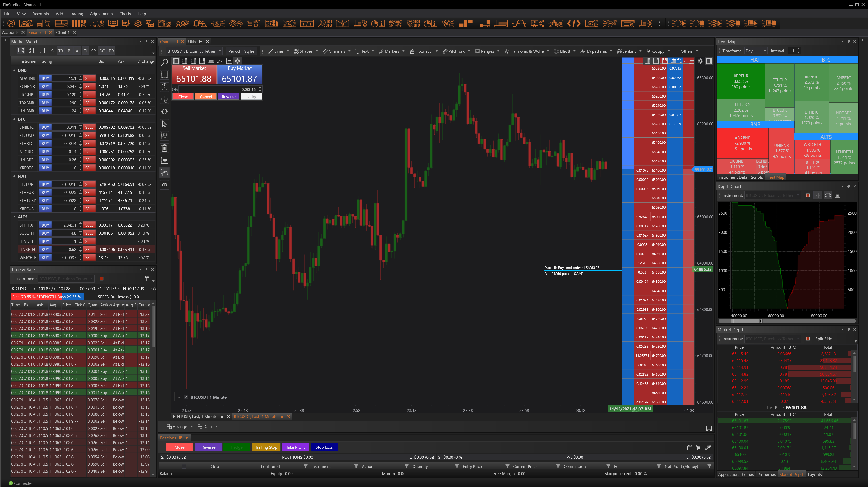Open the layers icon in chart sidebar

tap(164, 136)
